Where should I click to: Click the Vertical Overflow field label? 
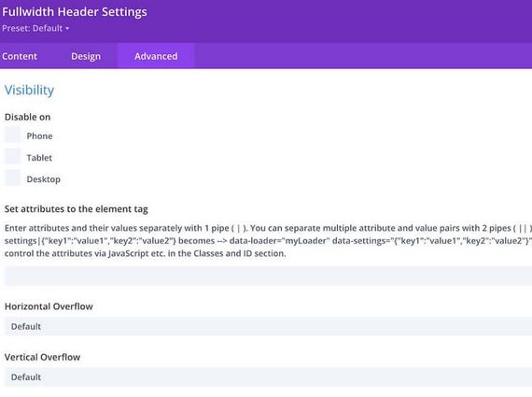[42, 357]
